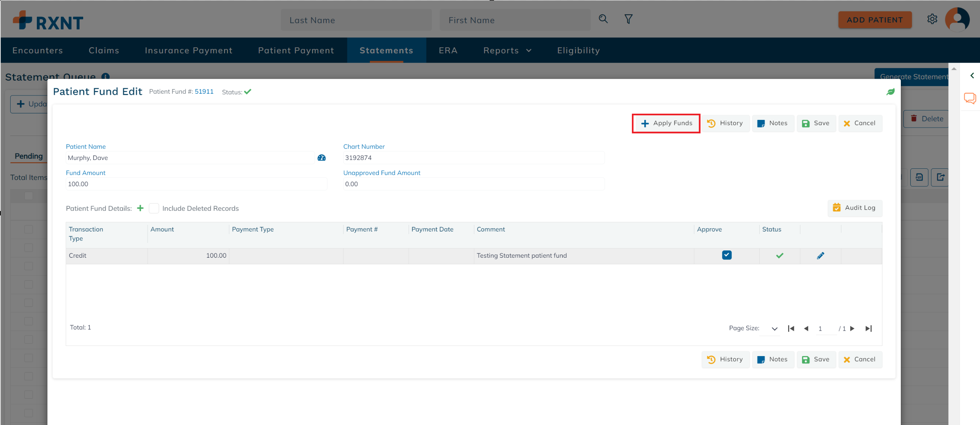Open the patient filter funnel icon
This screenshot has width=980, height=425.
coord(629,19)
